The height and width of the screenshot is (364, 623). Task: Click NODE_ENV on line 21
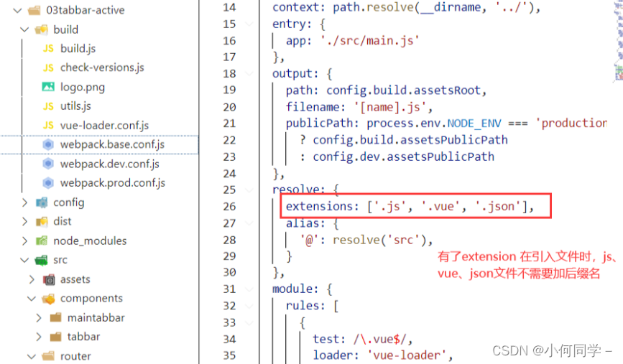click(x=474, y=123)
